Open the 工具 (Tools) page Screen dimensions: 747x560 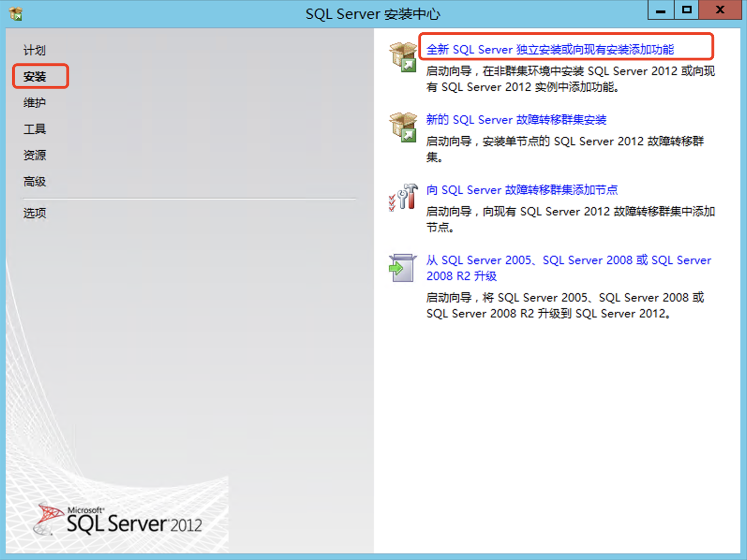coord(35,129)
